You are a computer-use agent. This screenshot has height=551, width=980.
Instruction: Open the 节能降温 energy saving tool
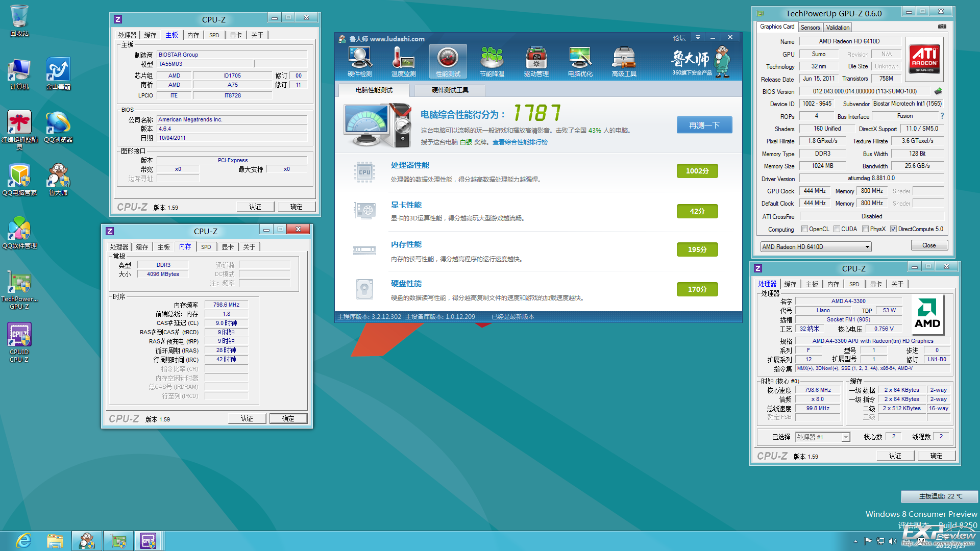click(x=492, y=61)
